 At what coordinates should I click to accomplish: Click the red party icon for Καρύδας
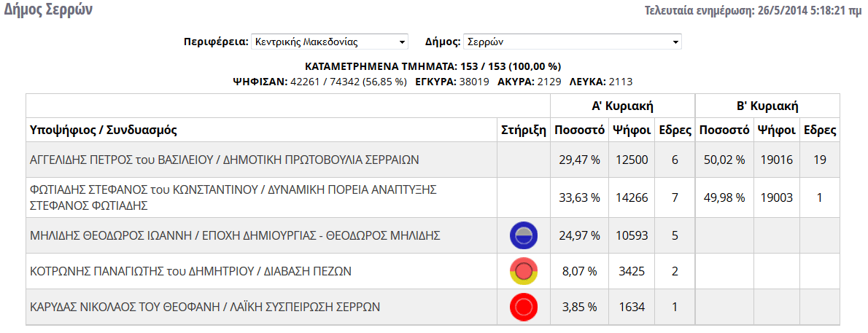[x=524, y=307]
